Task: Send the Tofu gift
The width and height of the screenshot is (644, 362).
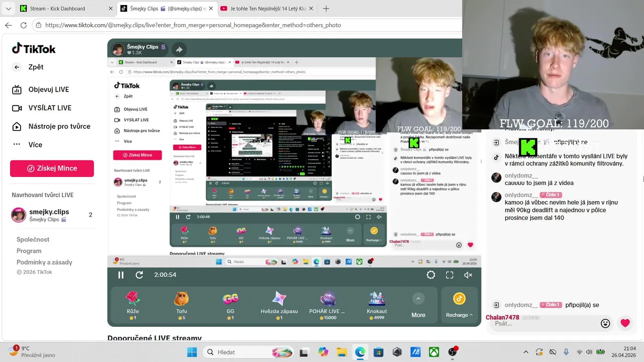Action: coord(182,306)
